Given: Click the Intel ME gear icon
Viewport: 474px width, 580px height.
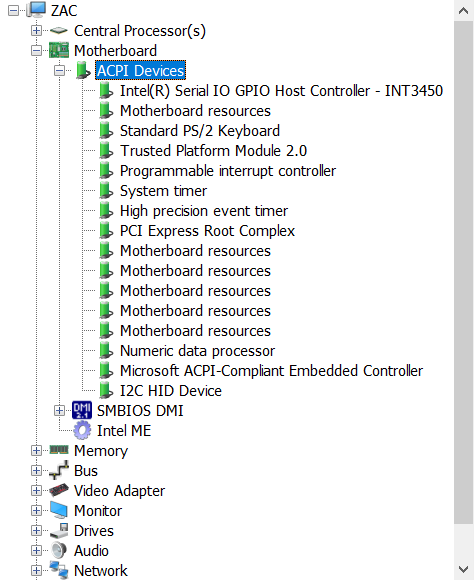Looking at the screenshot, I should click(x=82, y=430).
